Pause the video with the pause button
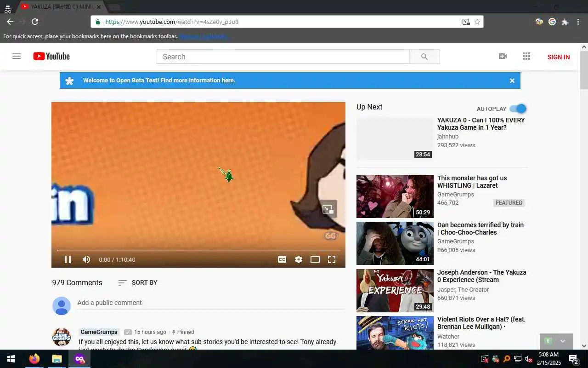Viewport: 588px width, 368px height. [68, 259]
